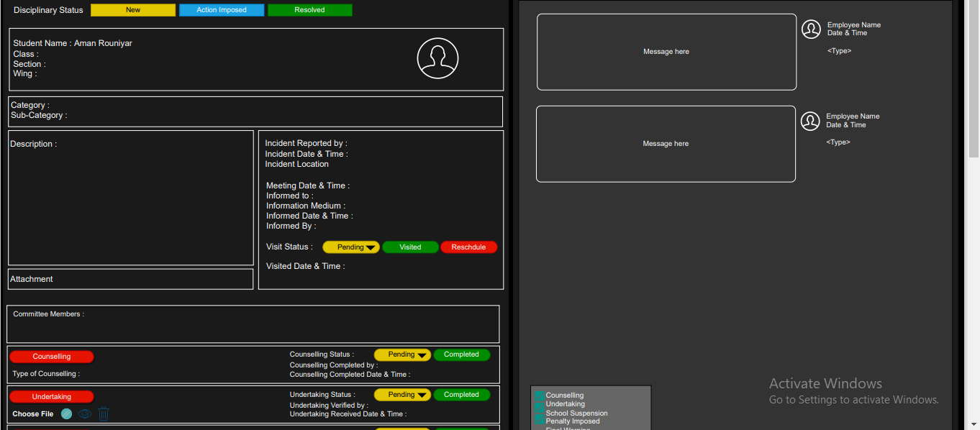The height and width of the screenshot is (430, 980).
Task: Toggle the Counselling checkbox in action list
Action: 540,395
